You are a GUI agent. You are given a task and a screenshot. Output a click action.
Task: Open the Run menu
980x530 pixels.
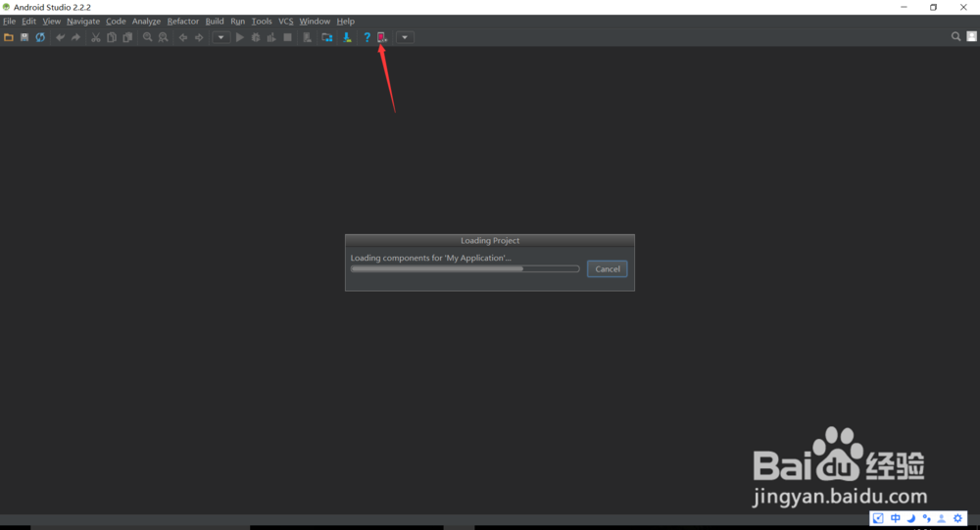click(x=237, y=22)
